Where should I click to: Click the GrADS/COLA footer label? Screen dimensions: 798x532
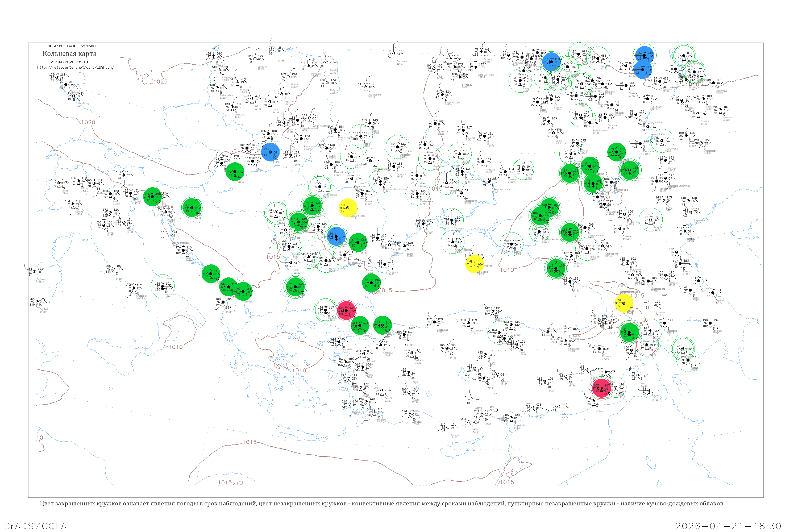[x=35, y=526]
